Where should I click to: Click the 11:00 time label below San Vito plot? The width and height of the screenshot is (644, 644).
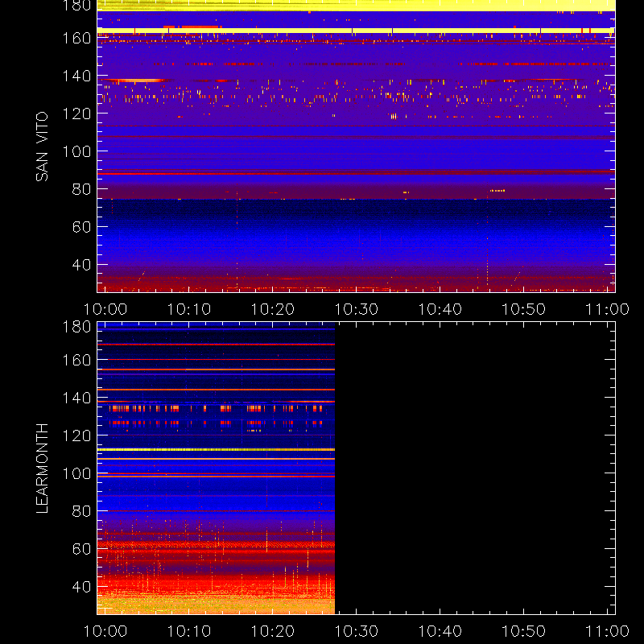[x=607, y=309]
